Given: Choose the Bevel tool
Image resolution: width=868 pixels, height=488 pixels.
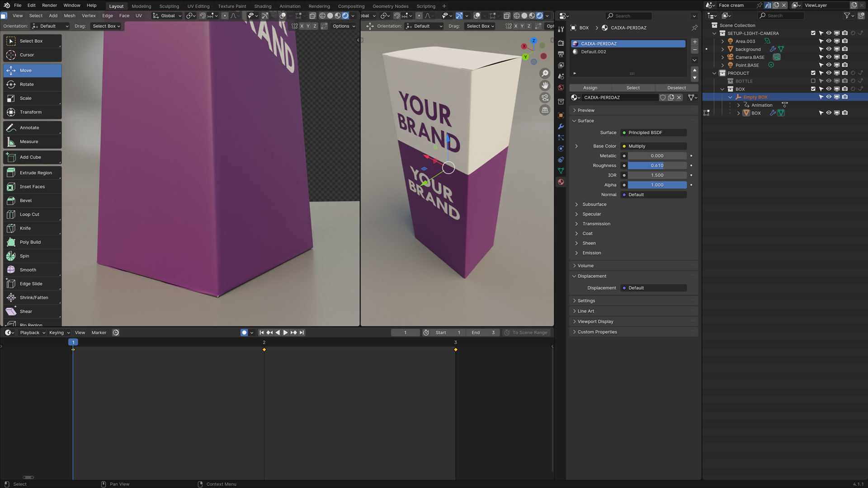Looking at the screenshot, I should pyautogui.click(x=32, y=201).
